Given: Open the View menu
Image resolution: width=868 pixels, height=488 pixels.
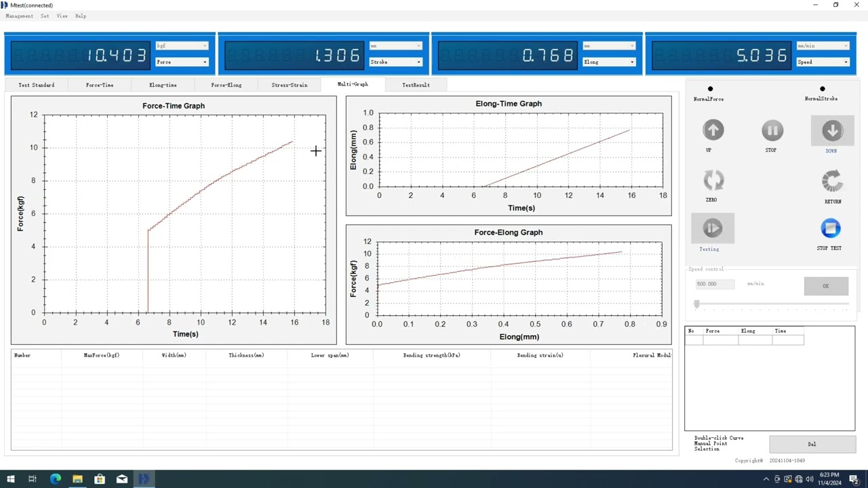Looking at the screenshot, I should click(62, 16).
